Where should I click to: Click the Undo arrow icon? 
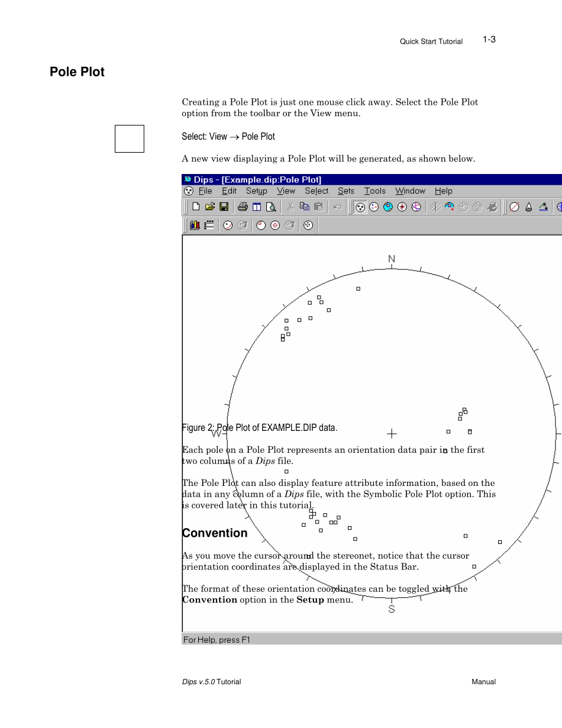(x=337, y=207)
